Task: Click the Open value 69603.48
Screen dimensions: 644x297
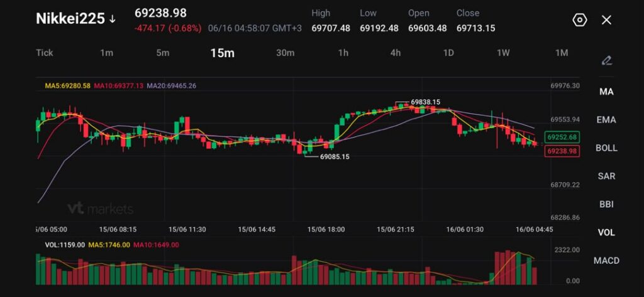Action: 427,28
